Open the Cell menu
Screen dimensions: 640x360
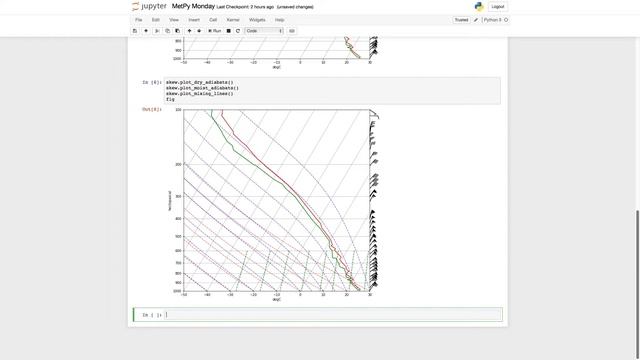pos(213,20)
